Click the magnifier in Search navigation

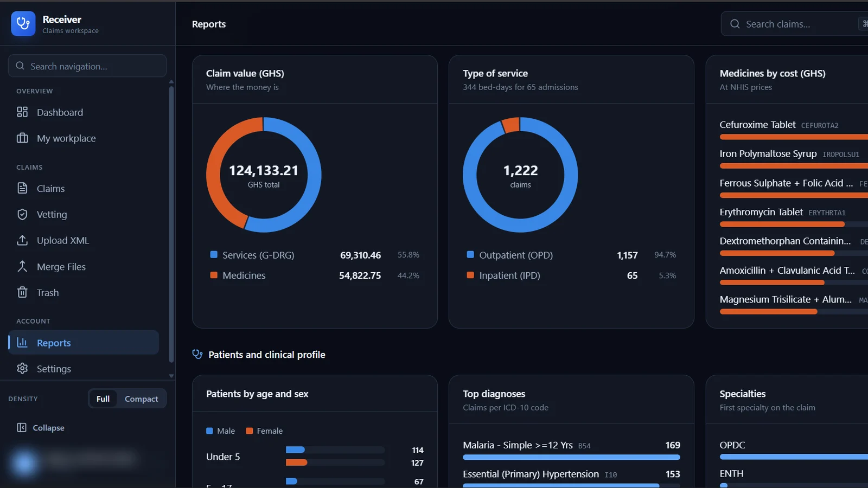[20, 66]
